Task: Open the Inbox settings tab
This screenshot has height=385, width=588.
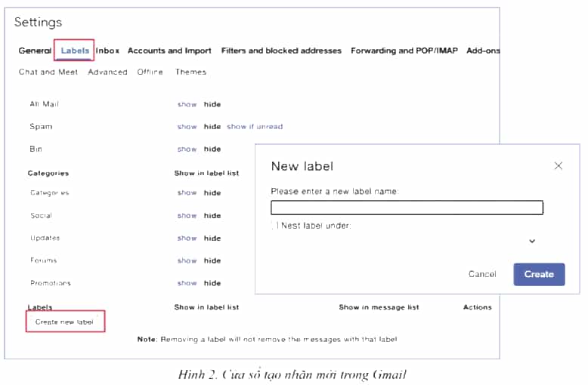Action: (107, 51)
